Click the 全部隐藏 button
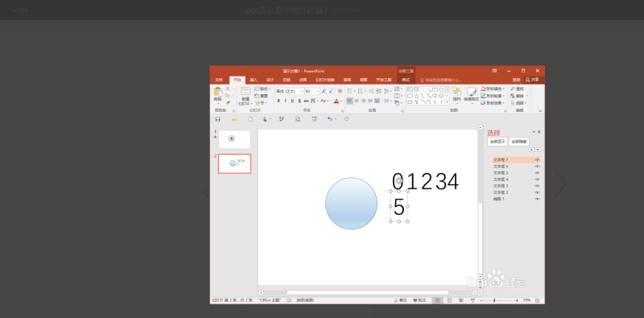The height and width of the screenshot is (318, 644). (x=519, y=142)
